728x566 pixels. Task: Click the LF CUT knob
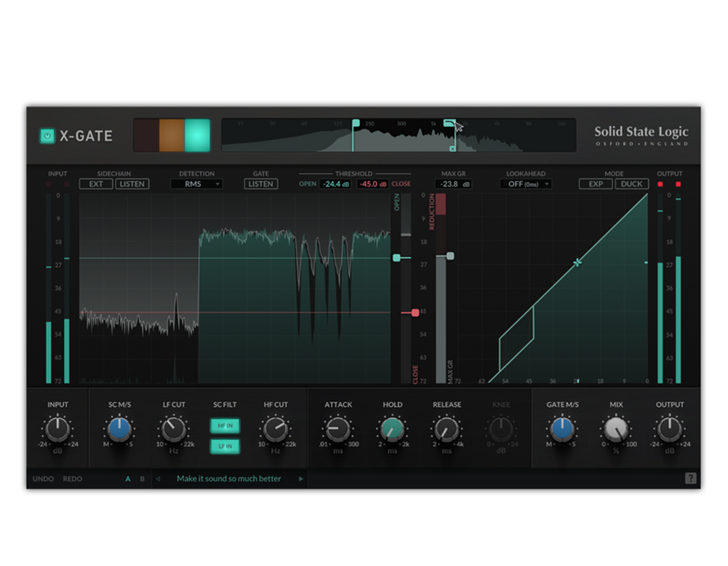click(x=174, y=429)
